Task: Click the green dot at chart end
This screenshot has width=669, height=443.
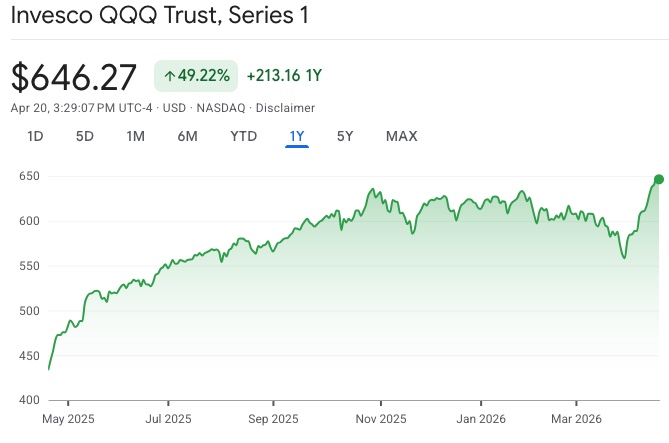Action: coord(659,179)
